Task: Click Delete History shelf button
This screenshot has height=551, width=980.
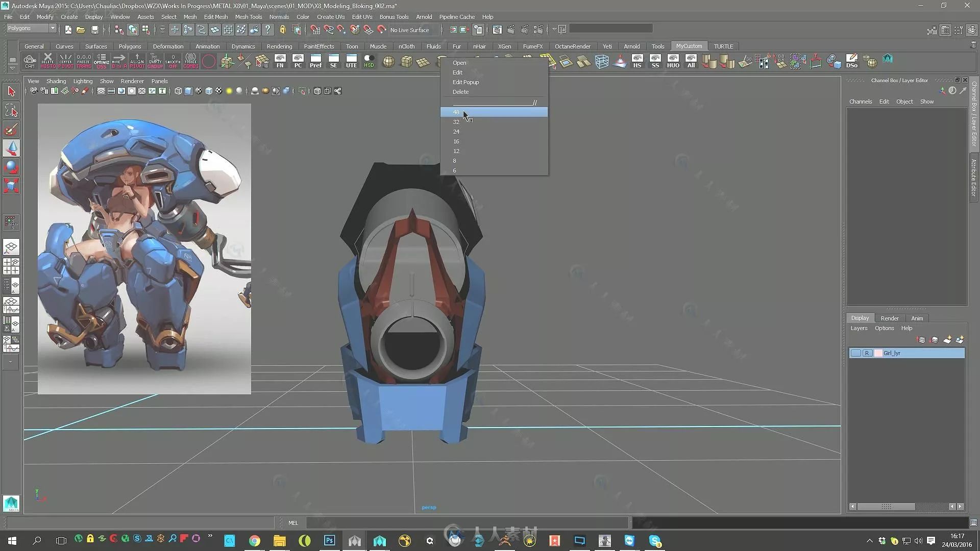Action: tap(48, 61)
